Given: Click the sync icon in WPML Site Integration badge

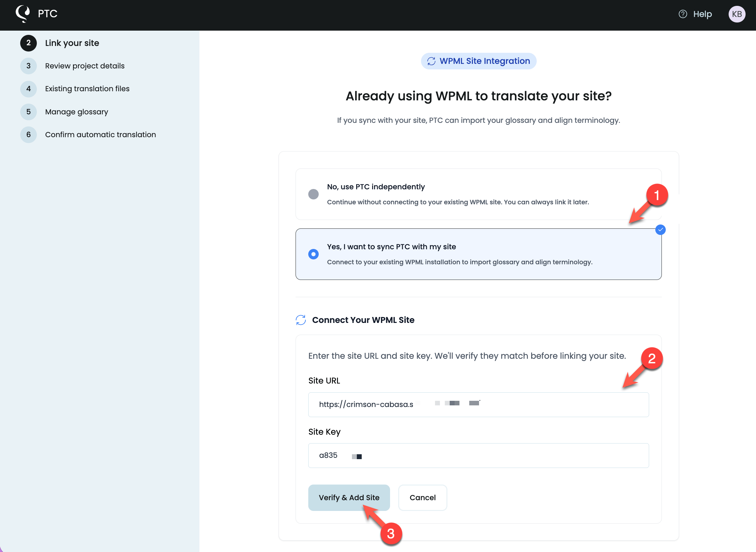Looking at the screenshot, I should [431, 61].
